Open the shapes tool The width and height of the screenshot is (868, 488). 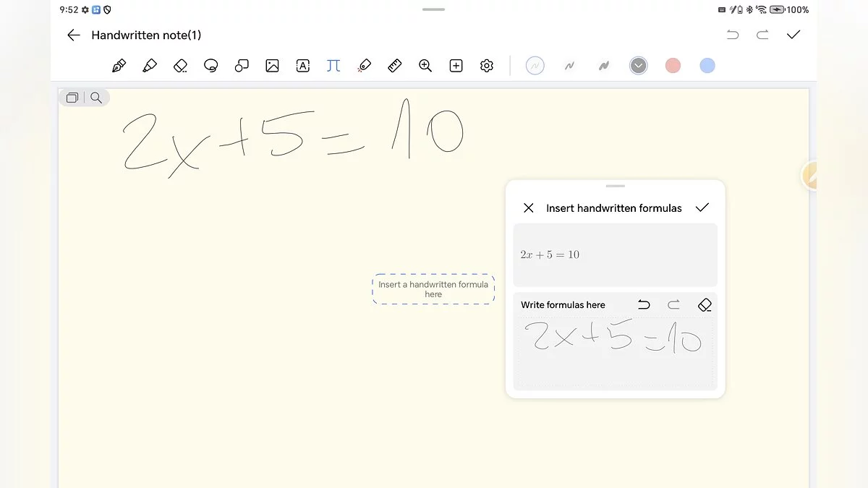coord(242,66)
